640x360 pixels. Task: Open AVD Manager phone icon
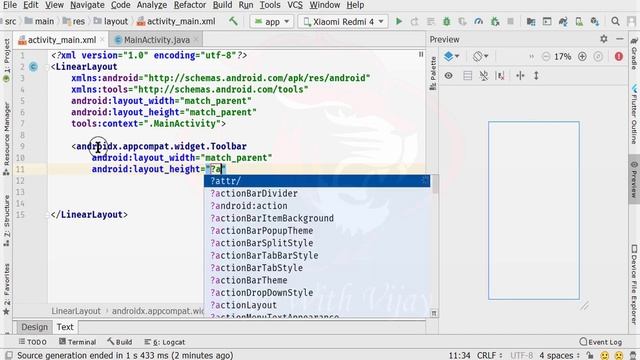point(579,22)
